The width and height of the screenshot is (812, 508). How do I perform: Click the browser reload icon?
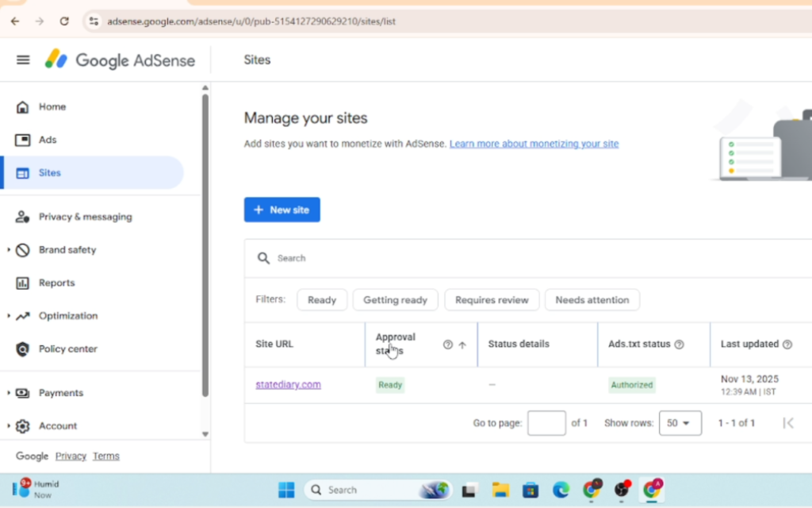tap(64, 21)
